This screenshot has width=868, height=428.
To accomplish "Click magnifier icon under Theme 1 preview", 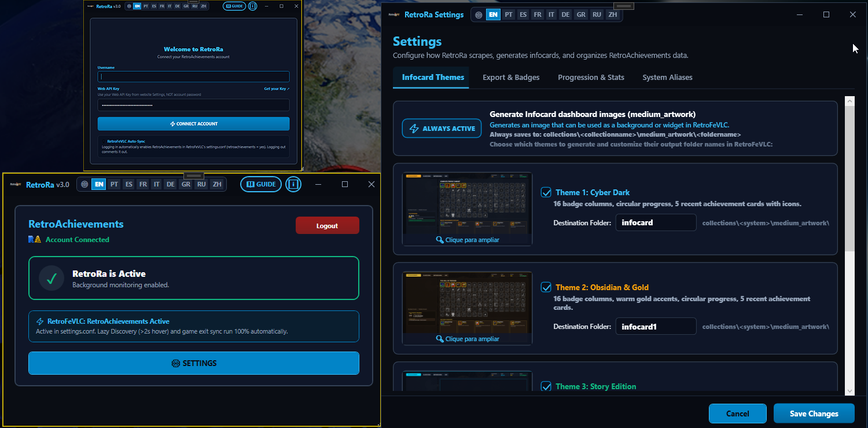I will (440, 240).
